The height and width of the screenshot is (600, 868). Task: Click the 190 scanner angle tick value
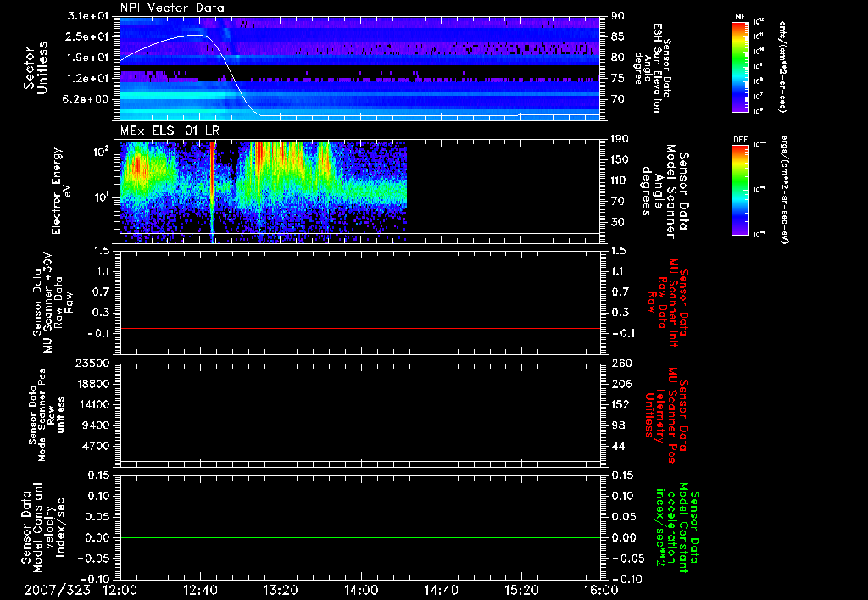click(620, 139)
